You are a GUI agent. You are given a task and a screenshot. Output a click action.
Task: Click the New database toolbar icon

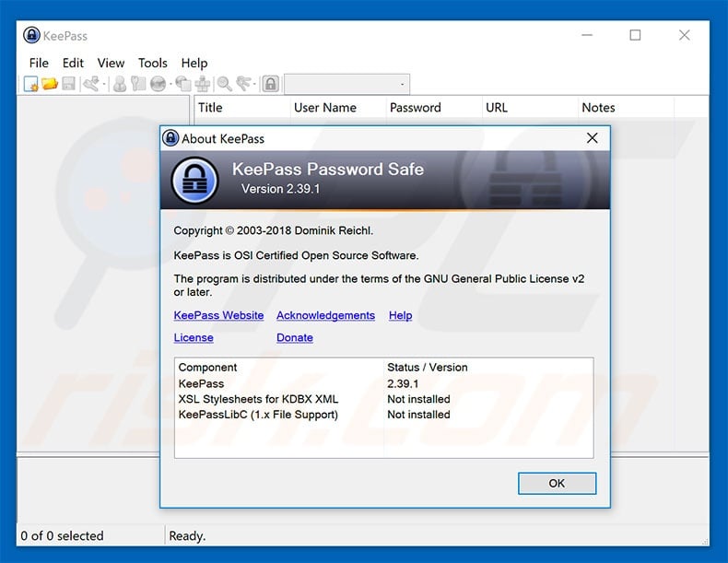tap(30, 84)
